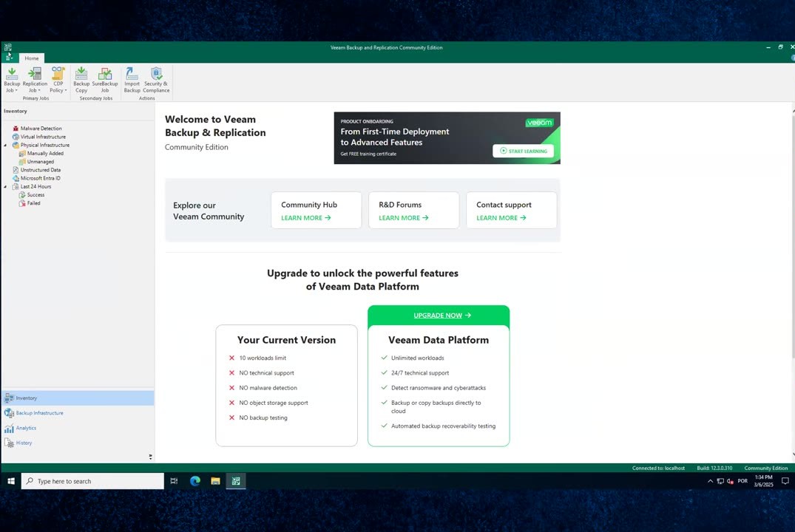The image size is (795, 532).
Task: Open the Windows notification center icon
Action: (785, 481)
